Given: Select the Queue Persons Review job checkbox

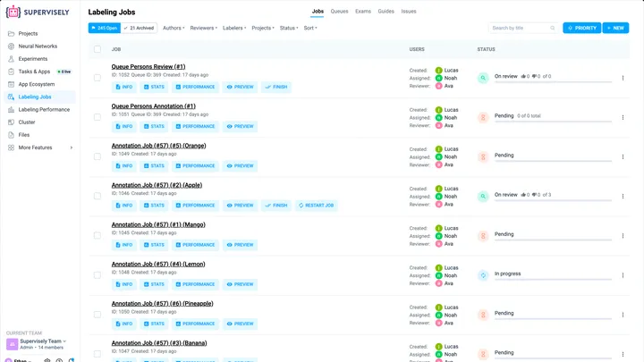Looking at the screenshot, I should (97, 78).
